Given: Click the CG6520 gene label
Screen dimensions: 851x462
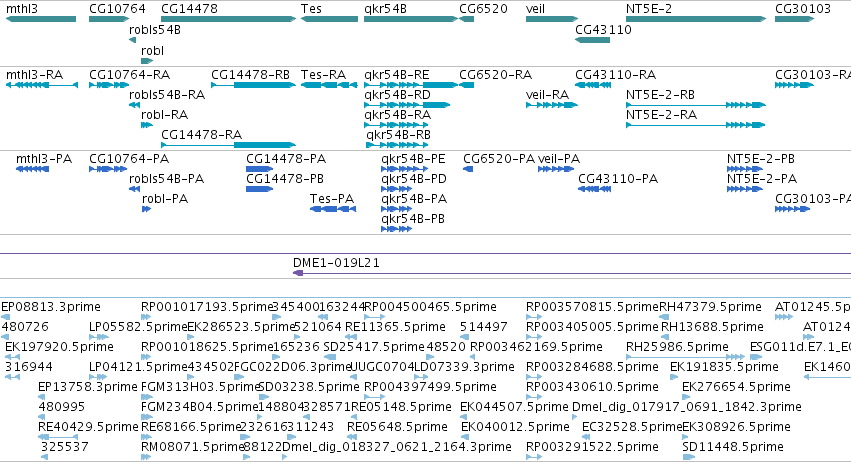Looking at the screenshot, I should 483,9.
